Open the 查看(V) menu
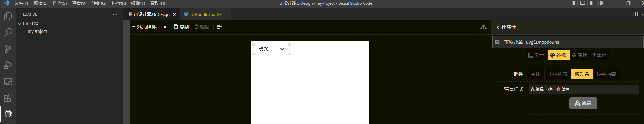The image size is (644, 124). coord(79,3)
